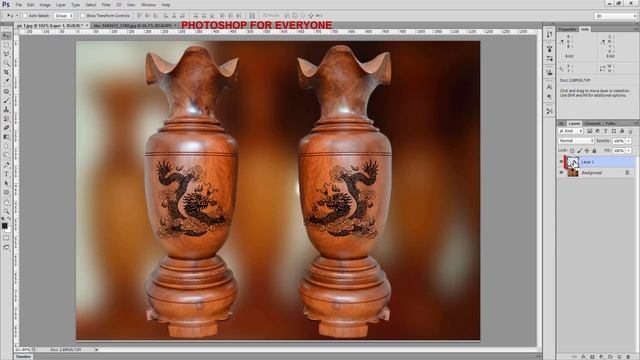Select the History Brush tool
Viewport: 640px width, 360px height.
click(x=6, y=118)
